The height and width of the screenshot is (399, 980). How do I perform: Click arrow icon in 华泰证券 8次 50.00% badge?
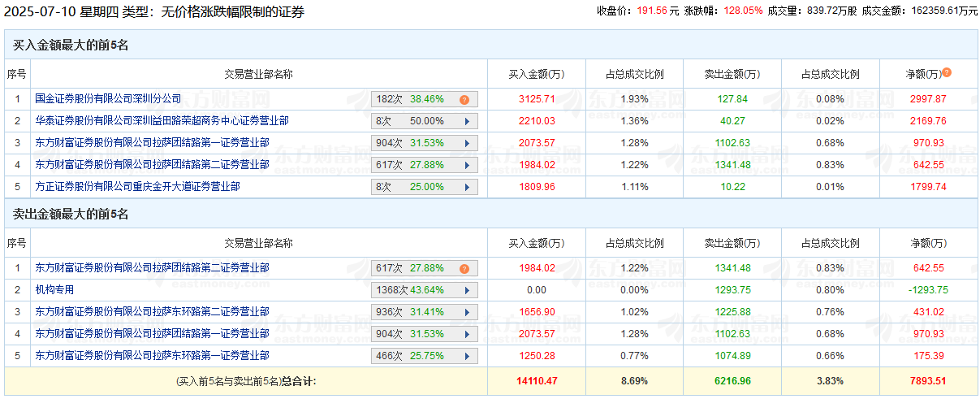tap(467, 122)
